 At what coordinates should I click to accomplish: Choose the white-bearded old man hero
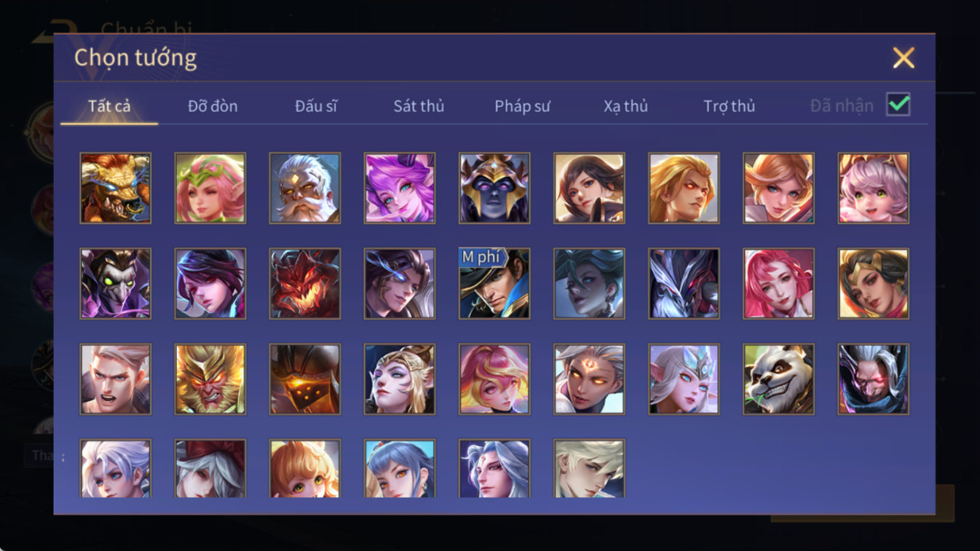pyautogui.click(x=305, y=188)
